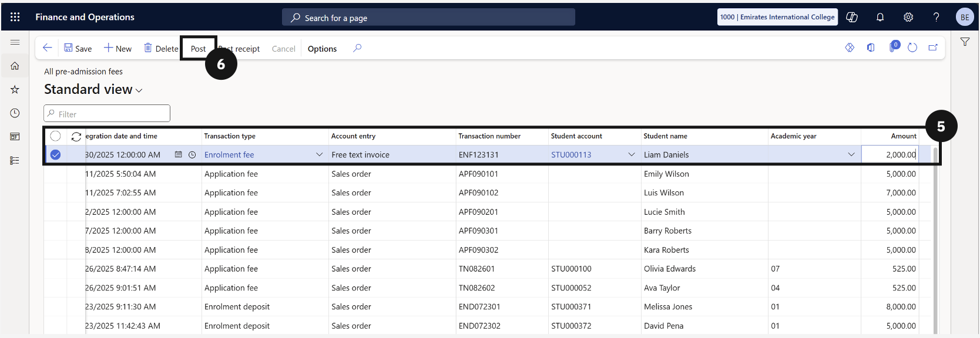The width and height of the screenshot is (980, 338).
Task: Click the Student name column header
Action: click(x=665, y=136)
